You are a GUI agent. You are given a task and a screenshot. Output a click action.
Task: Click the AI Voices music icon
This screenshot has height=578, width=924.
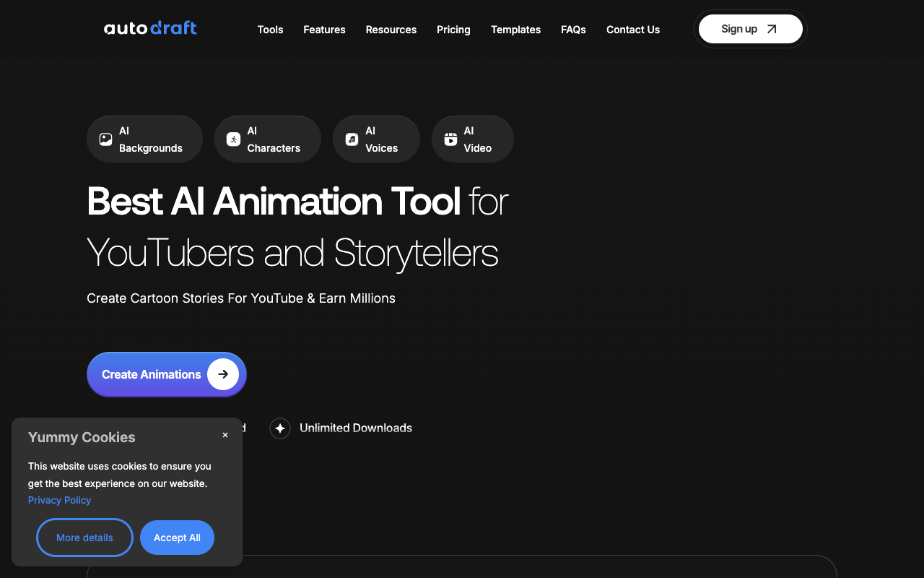pos(352,139)
